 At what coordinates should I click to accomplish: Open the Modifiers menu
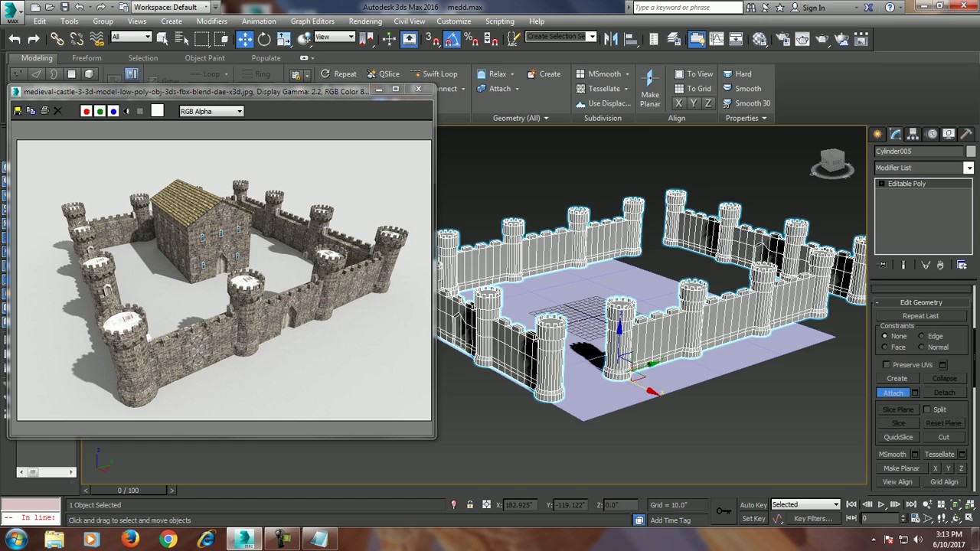(x=211, y=21)
